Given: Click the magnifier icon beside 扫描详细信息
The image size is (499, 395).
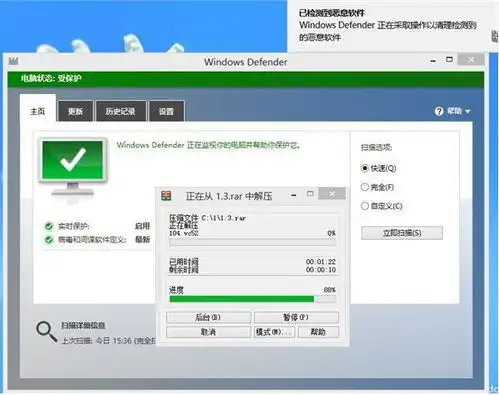Looking at the screenshot, I should (x=46, y=331).
